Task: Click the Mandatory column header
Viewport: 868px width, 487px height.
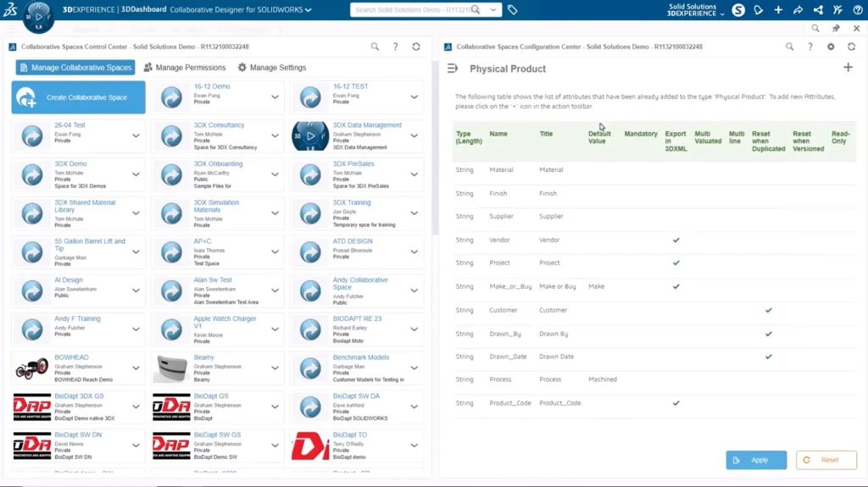Action: tap(641, 134)
